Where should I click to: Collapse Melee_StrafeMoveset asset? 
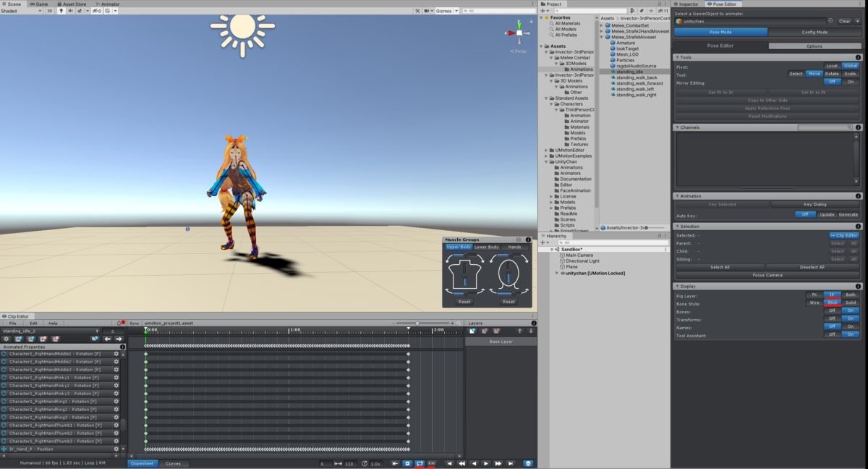(602, 37)
